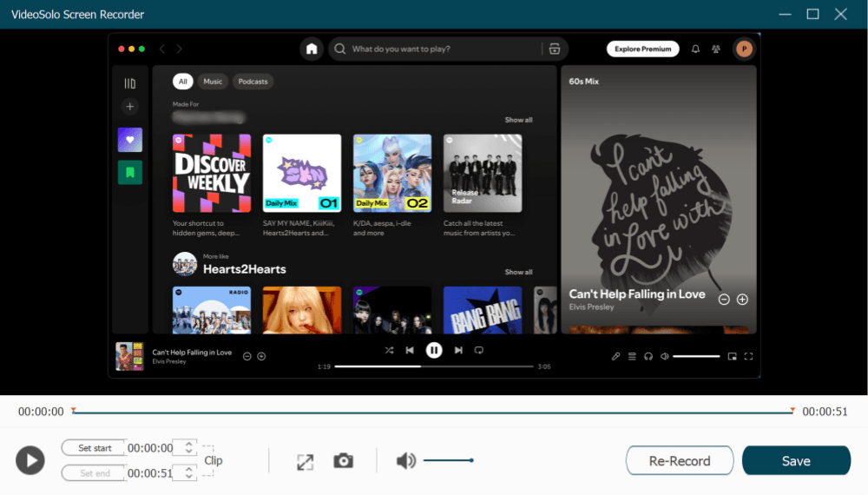The height and width of the screenshot is (495, 868).
Task: Take a snapshot with camera icon
Action: point(343,460)
